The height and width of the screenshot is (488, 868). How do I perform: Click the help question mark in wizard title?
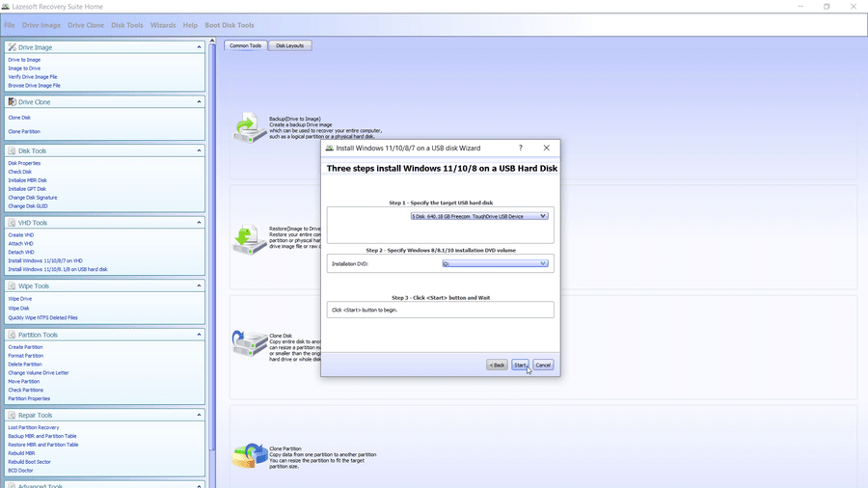(x=521, y=148)
